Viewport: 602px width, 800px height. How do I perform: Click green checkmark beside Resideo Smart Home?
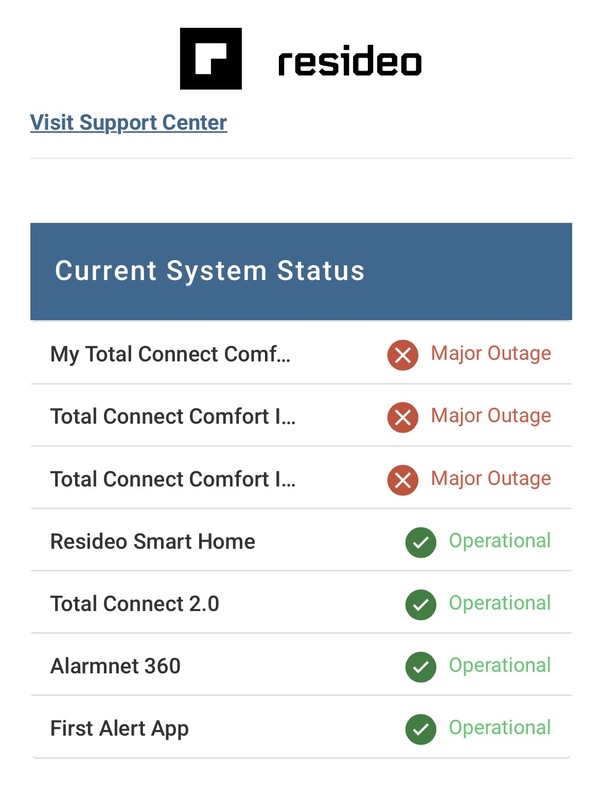[x=421, y=542]
